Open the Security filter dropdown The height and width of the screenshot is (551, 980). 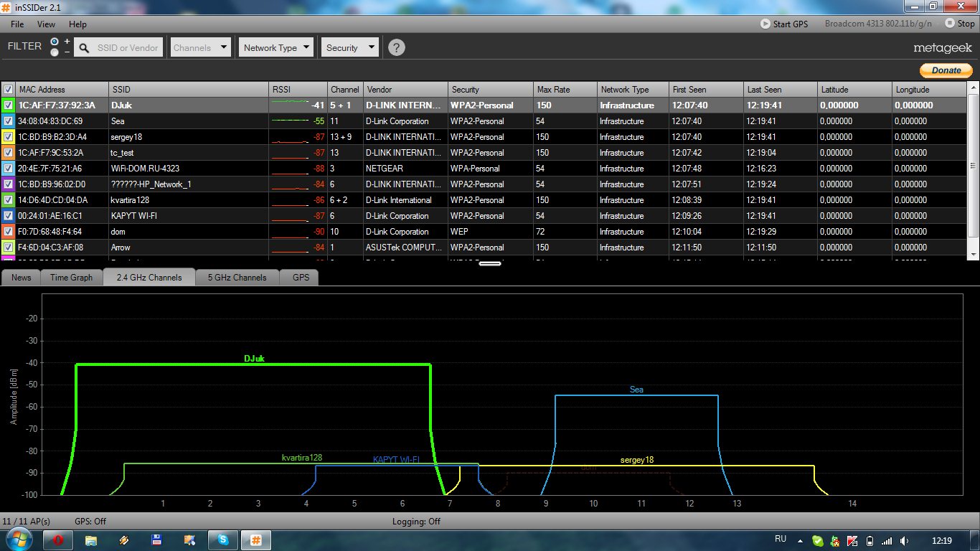[349, 47]
